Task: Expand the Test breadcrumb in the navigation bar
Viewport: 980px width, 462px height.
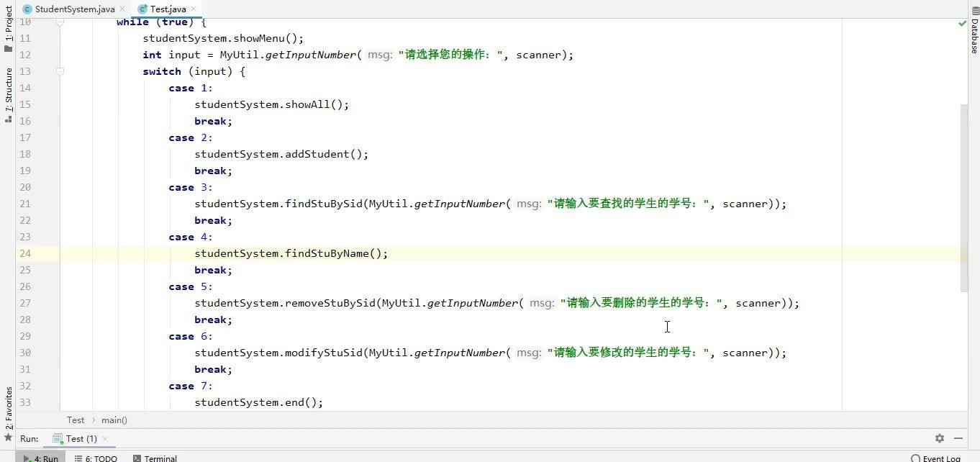Action: (x=75, y=420)
